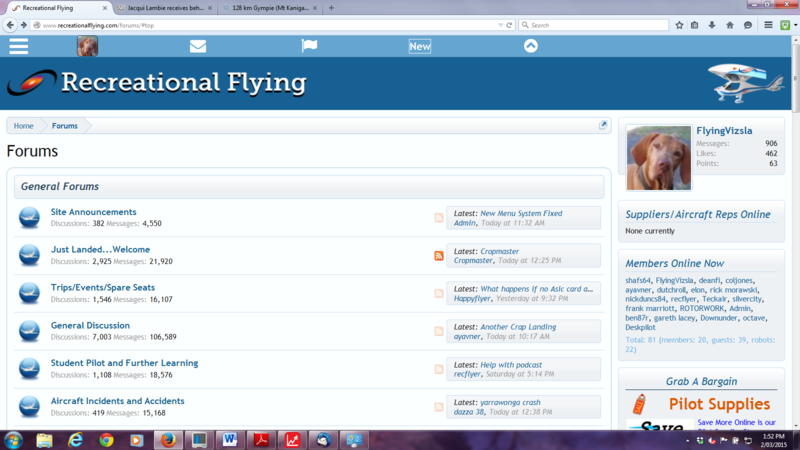Click RSS feed icon for Site Announcements
This screenshot has height=450, width=800.
click(x=439, y=218)
